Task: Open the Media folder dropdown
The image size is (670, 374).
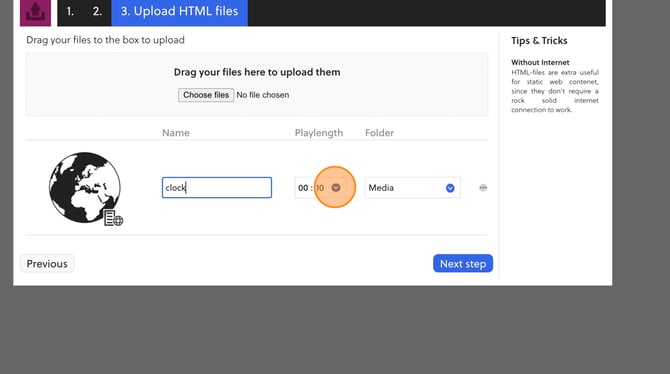Action: click(412, 188)
